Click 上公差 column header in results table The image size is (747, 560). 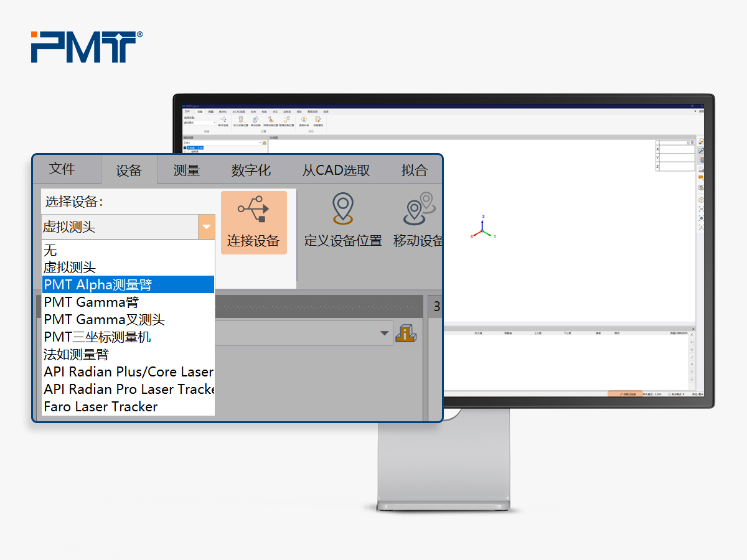(x=538, y=334)
